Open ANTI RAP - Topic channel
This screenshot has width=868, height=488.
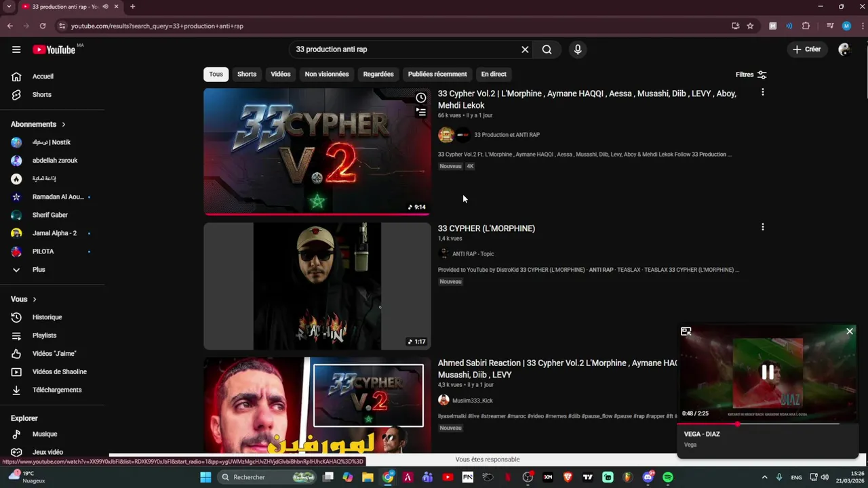473,254
